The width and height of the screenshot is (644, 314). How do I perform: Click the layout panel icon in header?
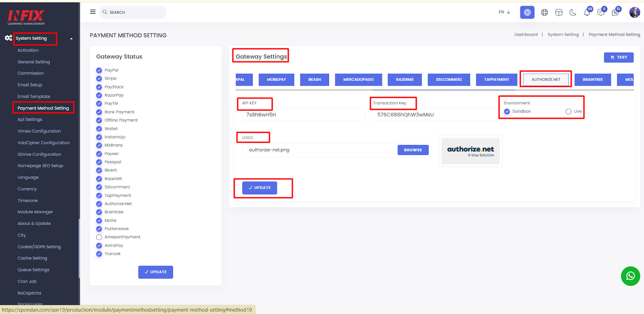(559, 12)
